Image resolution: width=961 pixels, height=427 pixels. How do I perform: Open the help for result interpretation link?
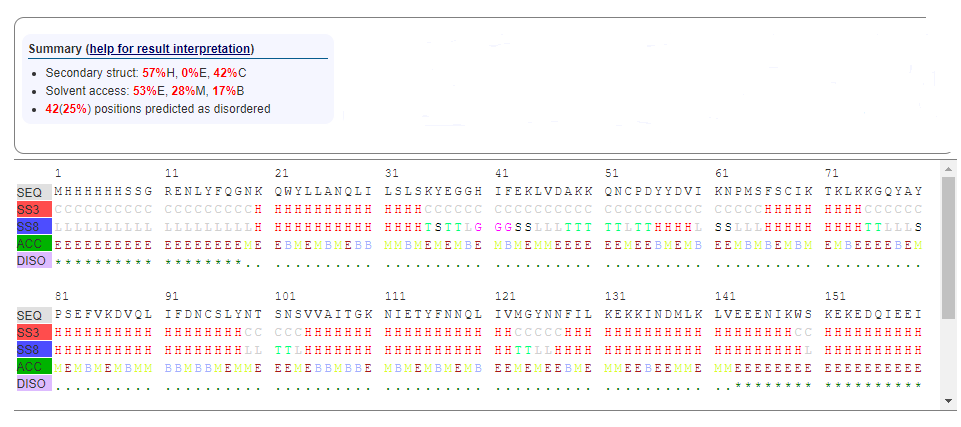coord(169,49)
